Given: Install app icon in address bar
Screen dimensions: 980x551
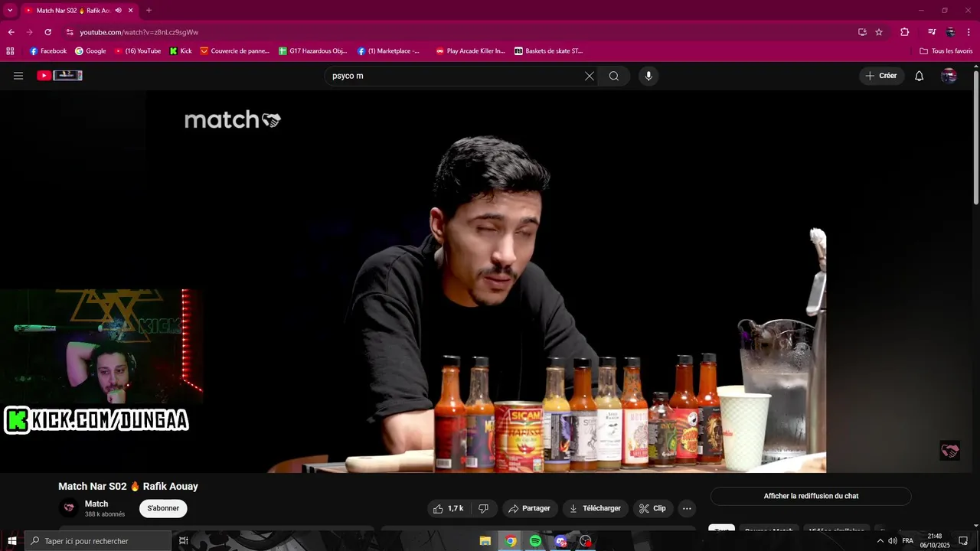Looking at the screenshot, I should (x=862, y=32).
